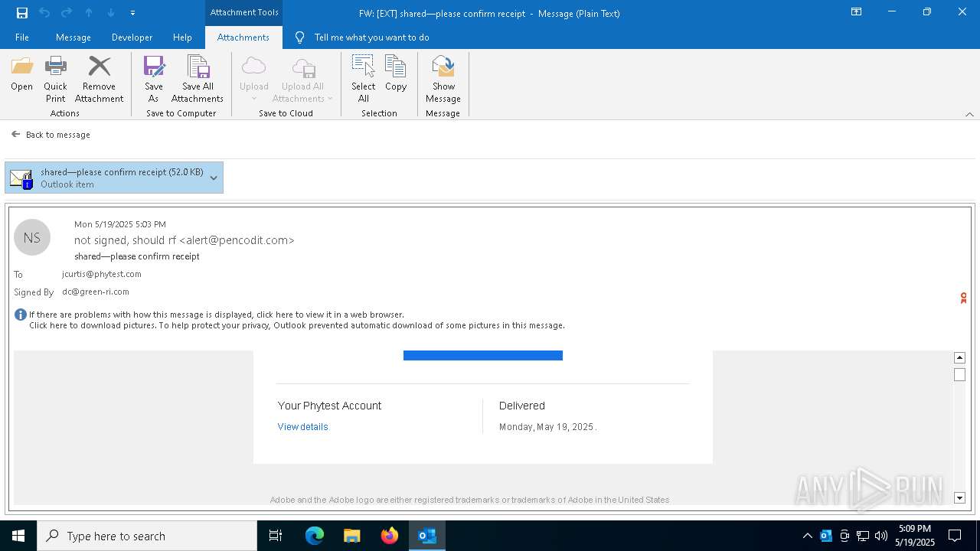Open Task View in the taskbar
Image resolution: width=980 pixels, height=551 pixels.
[276, 536]
